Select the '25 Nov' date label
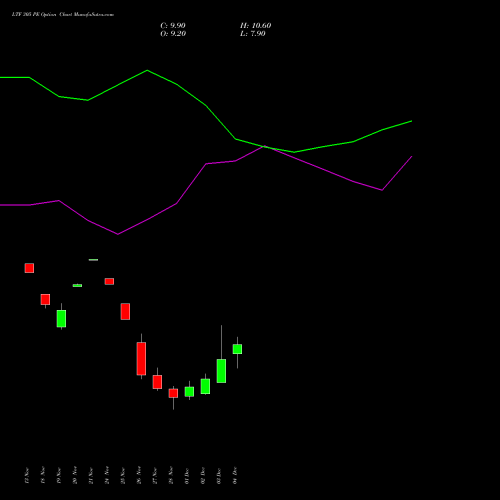 click(x=123, y=475)
